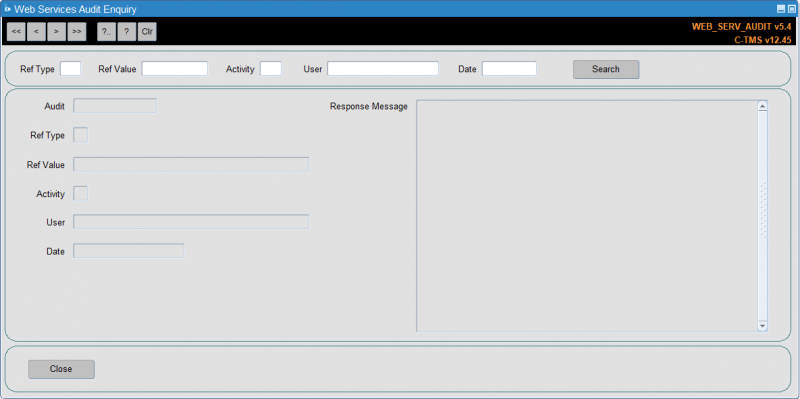Viewport: 800px width, 399px height.
Task: Click the Audit result field
Action: coord(115,106)
